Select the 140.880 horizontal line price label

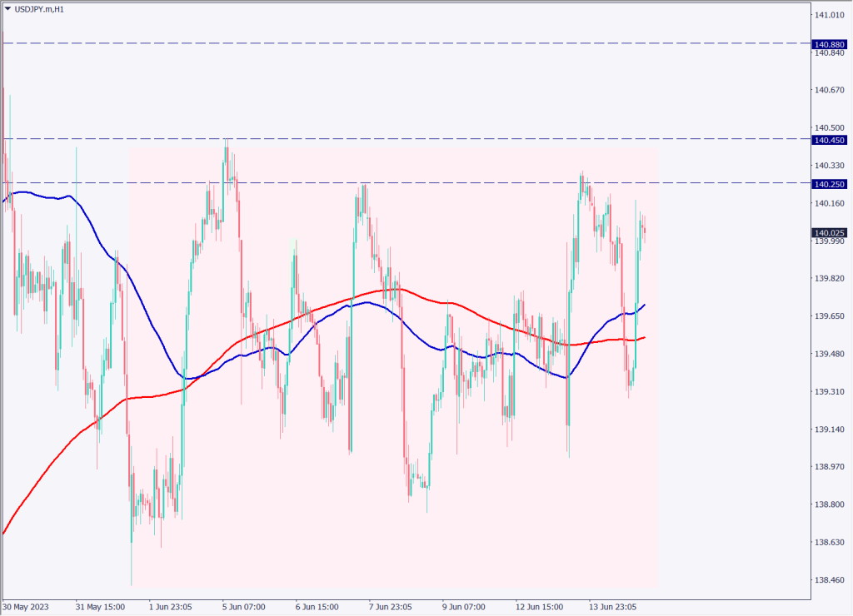[x=829, y=44]
